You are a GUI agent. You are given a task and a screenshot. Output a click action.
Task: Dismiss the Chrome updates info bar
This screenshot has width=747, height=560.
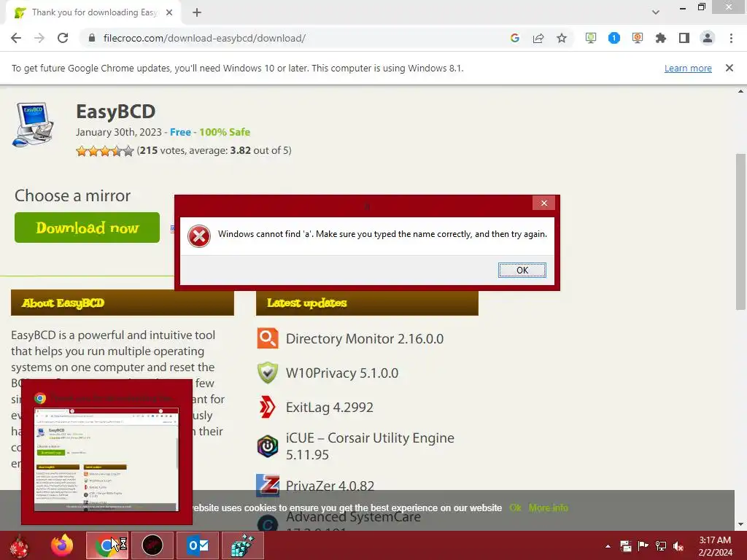pyautogui.click(x=729, y=68)
